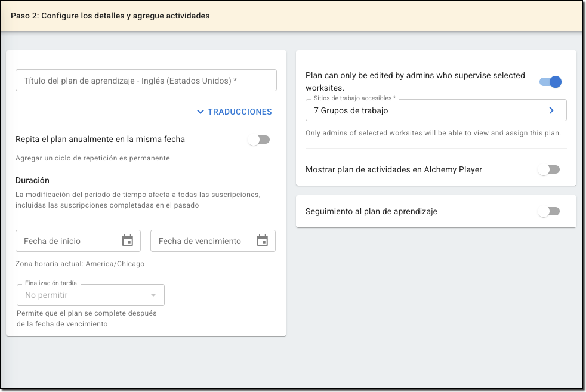The width and height of the screenshot is (586, 392).
Task: Click the 'Only admins of selected worksites' helper text
Action: pyautogui.click(x=433, y=133)
